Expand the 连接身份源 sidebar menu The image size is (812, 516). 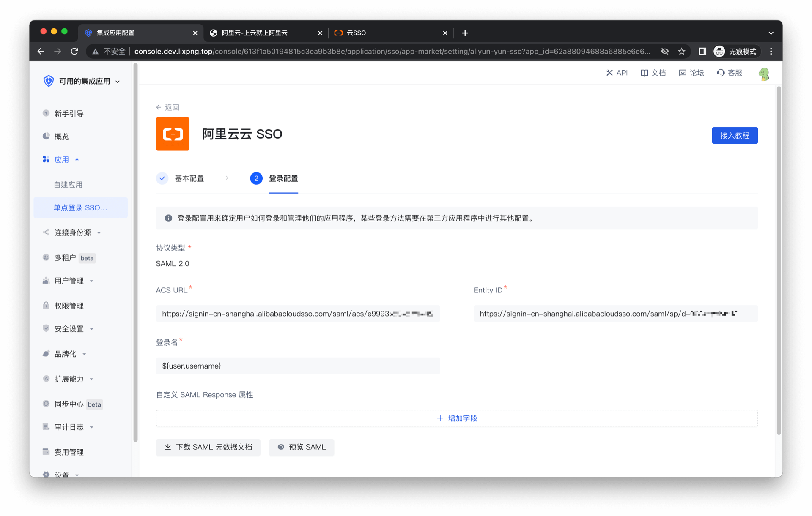pyautogui.click(x=73, y=232)
